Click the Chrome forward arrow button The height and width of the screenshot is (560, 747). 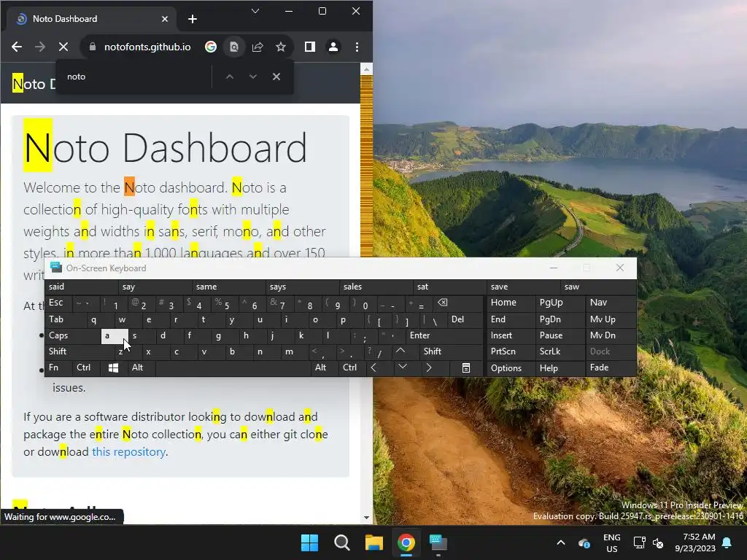coord(40,47)
